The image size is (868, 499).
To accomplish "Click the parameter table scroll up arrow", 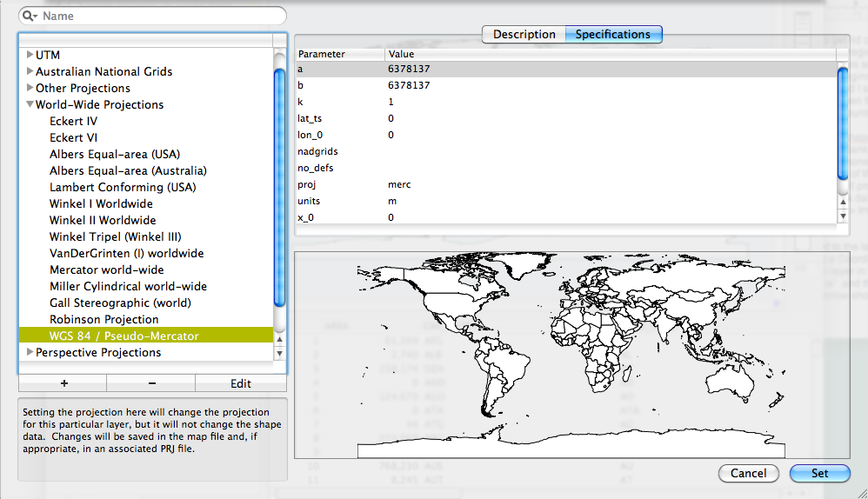I will 842,202.
